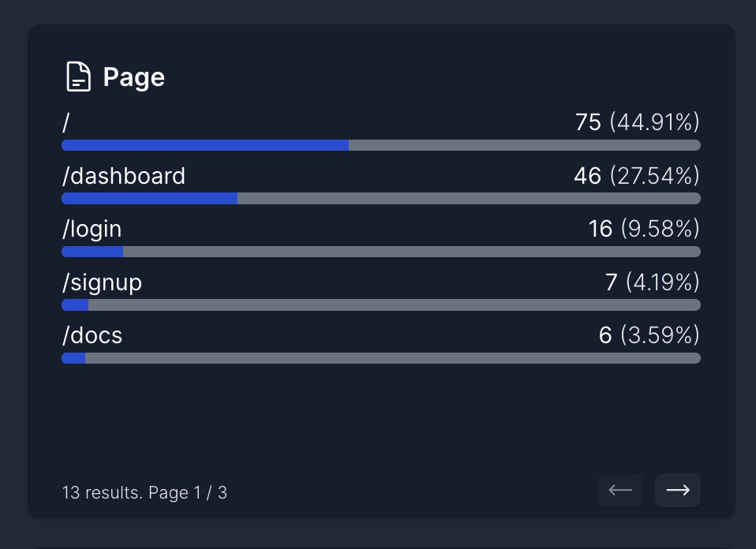Select the /signup row
Viewport: 756px width, 549px height.
tap(102, 282)
